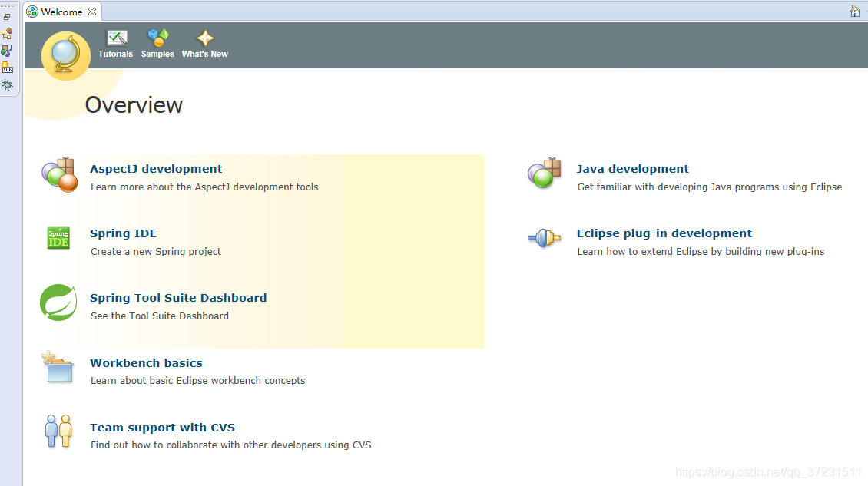
Task: Open the Spring IDE link
Action: [x=124, y=233]
